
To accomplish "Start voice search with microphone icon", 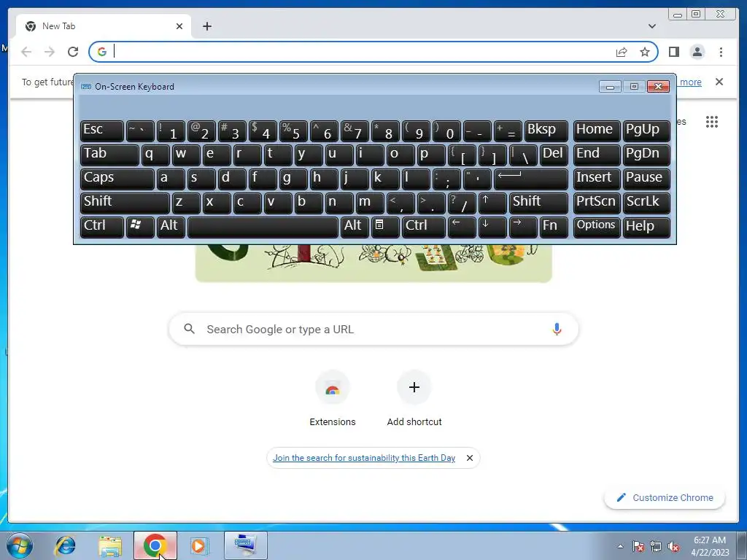I will click(x=557, y=329).
